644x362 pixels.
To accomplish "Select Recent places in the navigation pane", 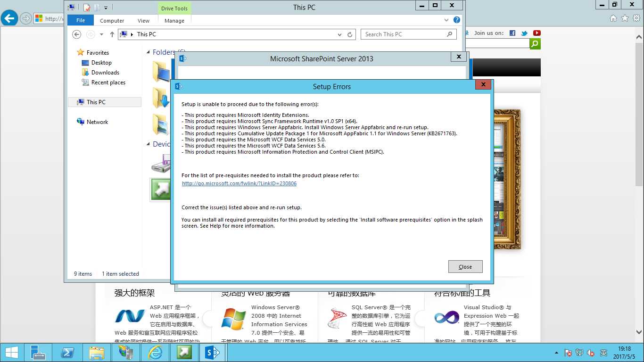I will pos(108,82).
